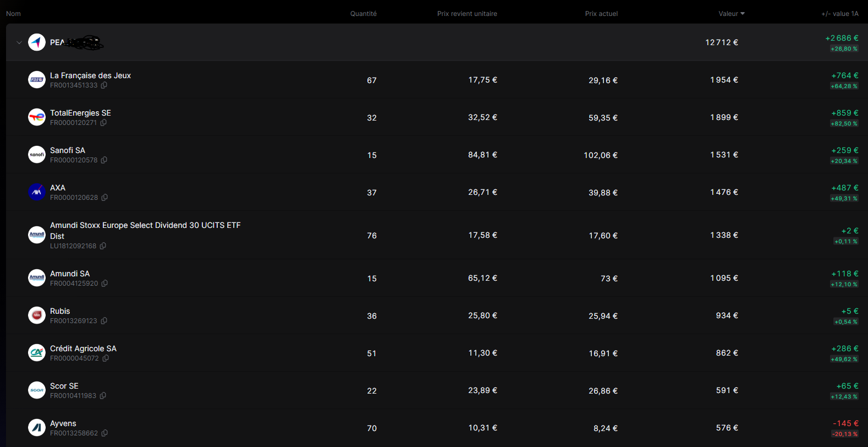Click the AXA logo
The image size is (868, 447).
(37, 192)
